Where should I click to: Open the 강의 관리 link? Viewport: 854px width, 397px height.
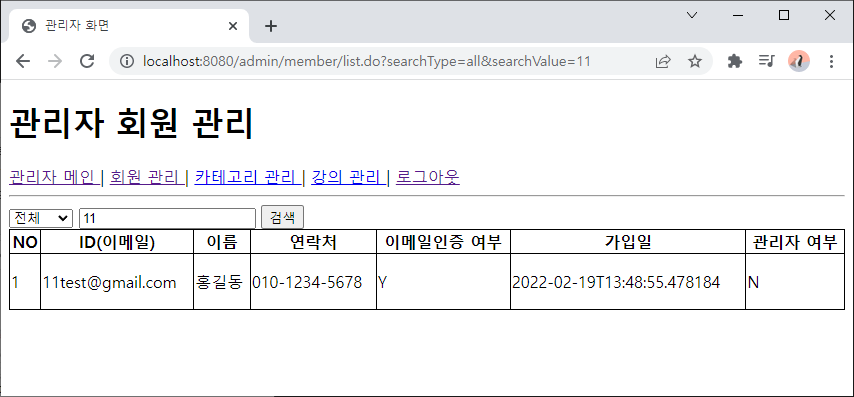click(x=348, y=177)
